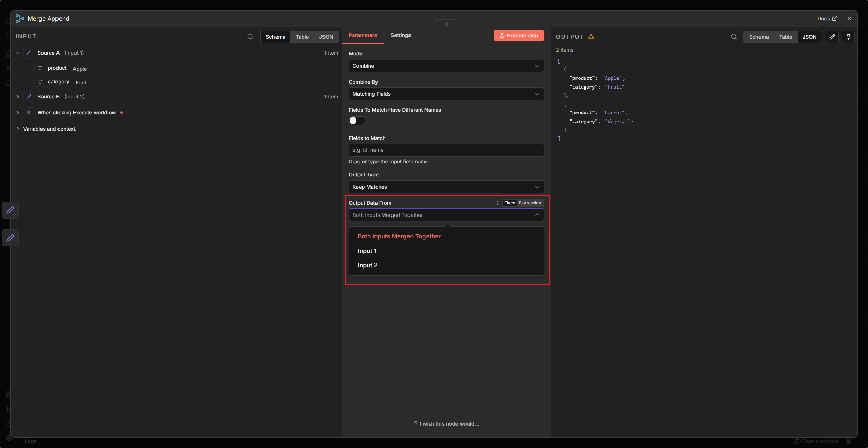868x448 pixels.
Task: Pin the output data
Action: pos(848,37)
